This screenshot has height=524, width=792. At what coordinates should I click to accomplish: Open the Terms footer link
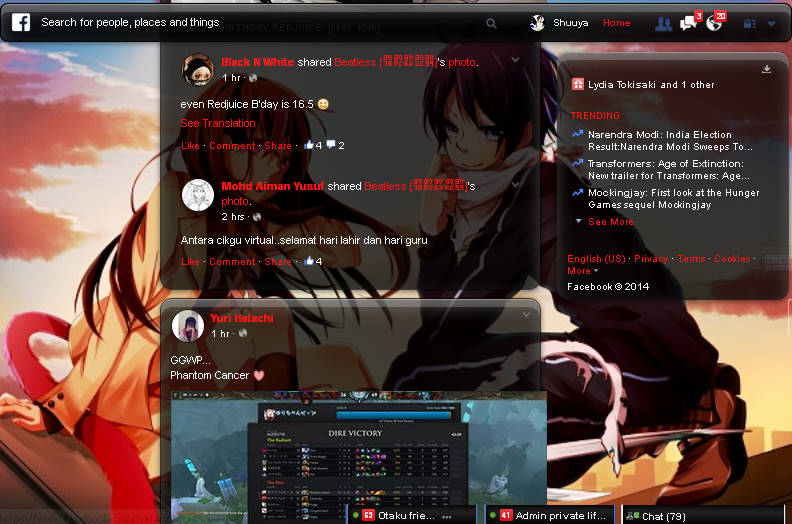691,259
